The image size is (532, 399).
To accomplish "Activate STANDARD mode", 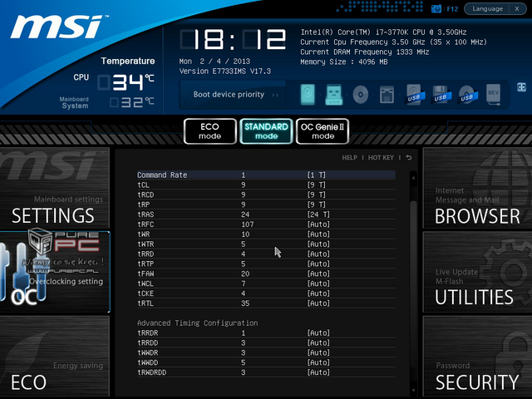I will coord(266,131).
